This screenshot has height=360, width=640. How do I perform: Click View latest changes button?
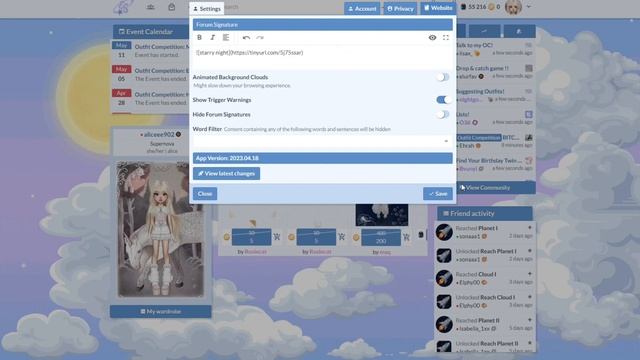[x=226, y=173]
